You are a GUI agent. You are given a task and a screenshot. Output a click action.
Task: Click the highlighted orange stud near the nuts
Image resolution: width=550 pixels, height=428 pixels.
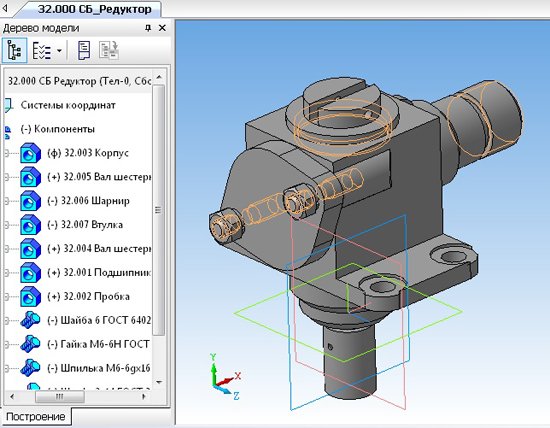(x=266, y=208)
